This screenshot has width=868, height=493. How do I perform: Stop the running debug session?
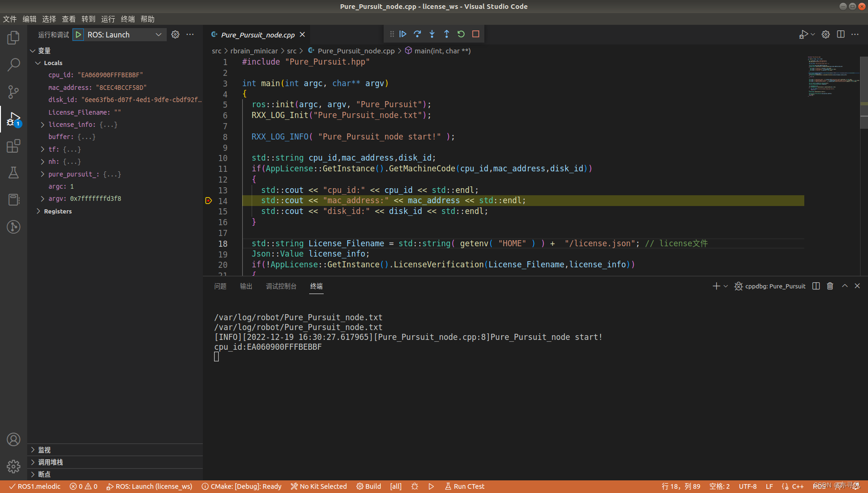476,34
